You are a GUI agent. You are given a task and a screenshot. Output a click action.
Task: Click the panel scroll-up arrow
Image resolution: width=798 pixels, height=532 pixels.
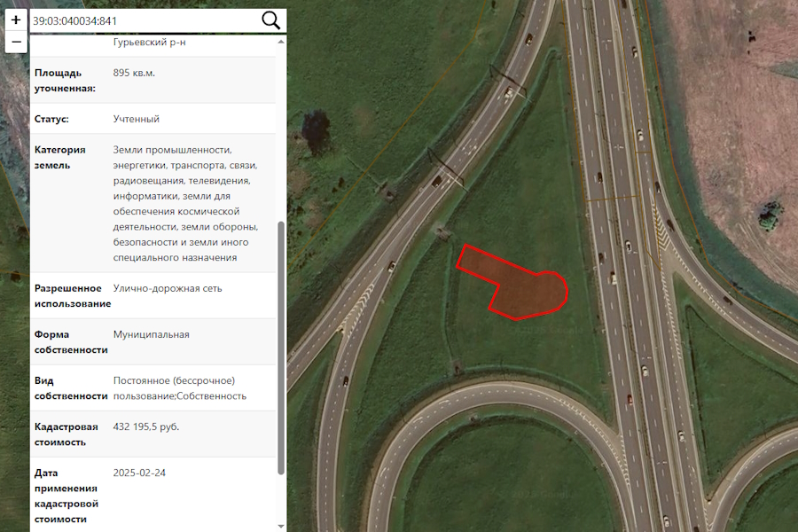tap(281, 42)
